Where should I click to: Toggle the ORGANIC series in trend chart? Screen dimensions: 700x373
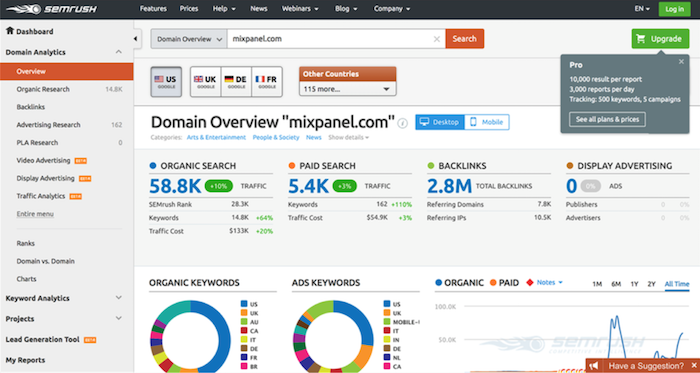click(459, 282)
